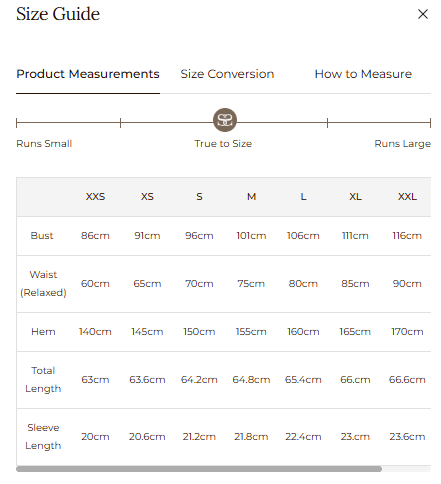The width and height of the screenshot is (441, 484).
Task: Select the M column header
Action: [251, 197]
